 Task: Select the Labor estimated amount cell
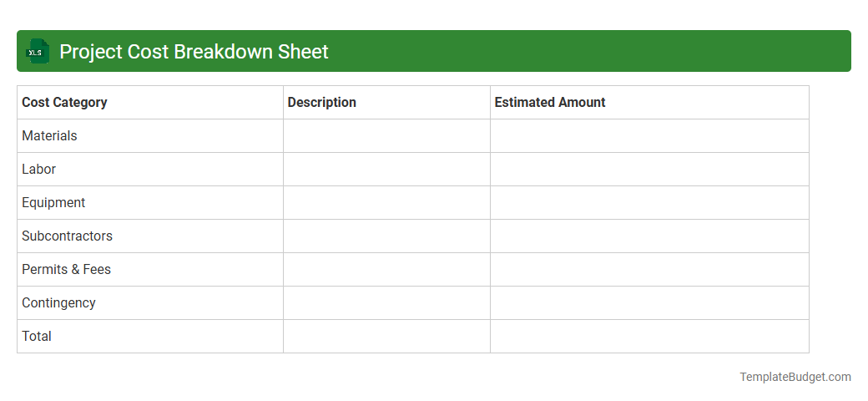point(649,170)
